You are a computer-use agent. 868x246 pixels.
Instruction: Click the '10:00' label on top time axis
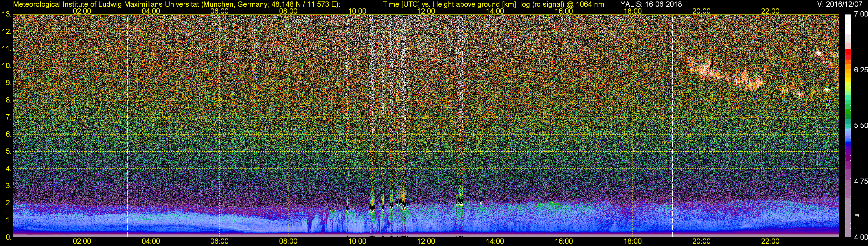[x=357, y=11]
